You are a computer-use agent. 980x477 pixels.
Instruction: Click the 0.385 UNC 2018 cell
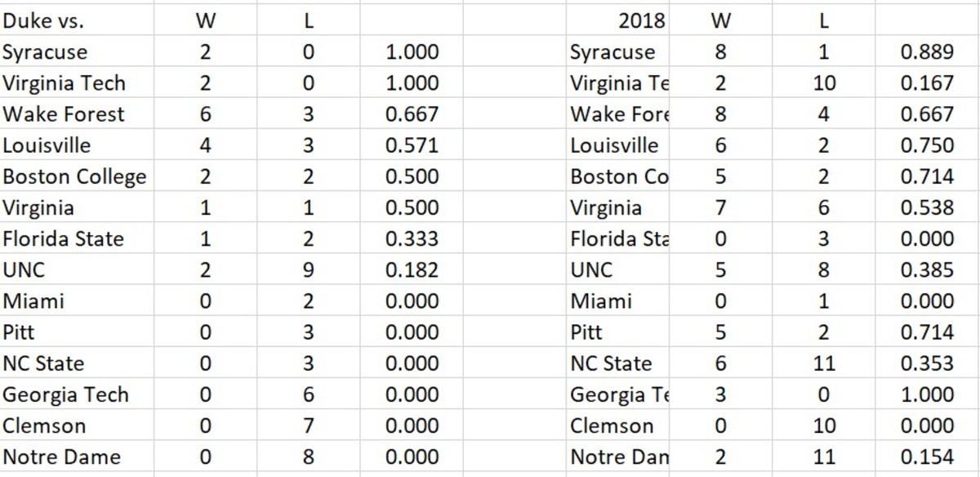927,270
